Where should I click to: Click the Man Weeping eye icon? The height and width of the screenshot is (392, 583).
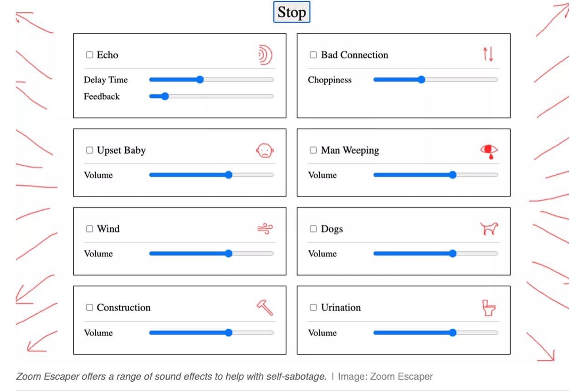(x=489, y=151)
